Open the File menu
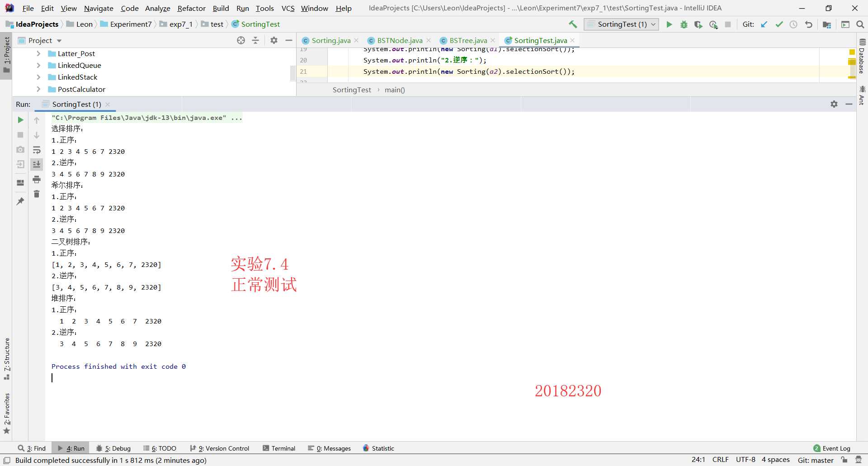The image size is (868, 466). (28, 8)
